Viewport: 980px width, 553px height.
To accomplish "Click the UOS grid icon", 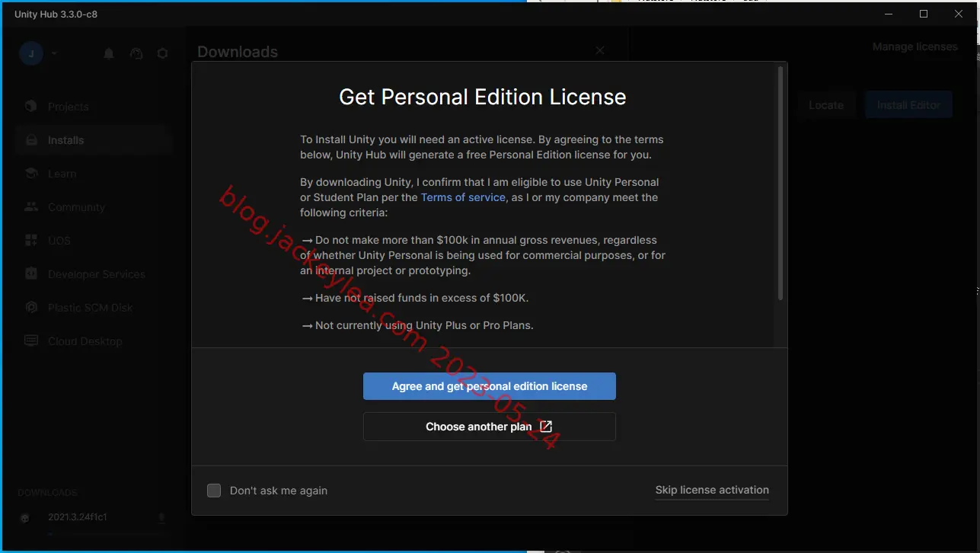I will click(31, 241).
